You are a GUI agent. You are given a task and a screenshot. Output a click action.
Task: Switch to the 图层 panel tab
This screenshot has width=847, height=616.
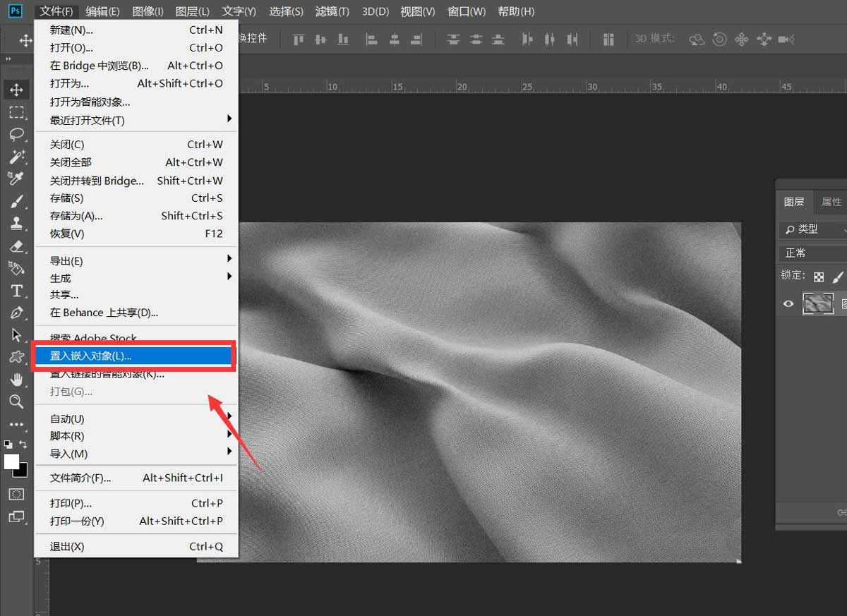click(794, 202)
